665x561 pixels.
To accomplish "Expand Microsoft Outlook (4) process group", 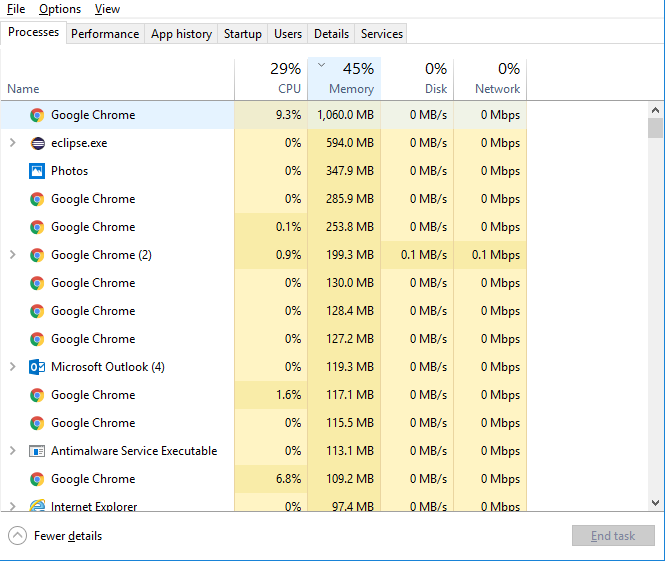I will [12, 367].
